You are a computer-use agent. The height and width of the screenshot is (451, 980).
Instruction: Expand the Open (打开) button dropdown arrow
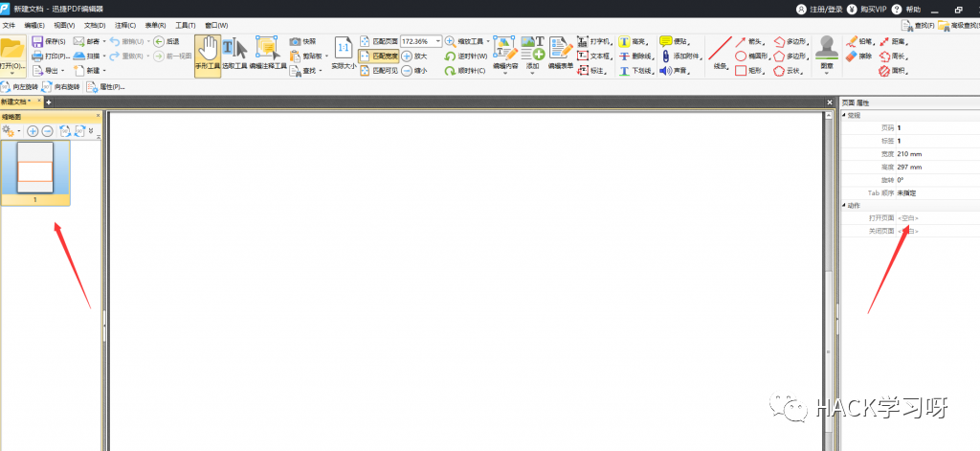coord(12,73)
